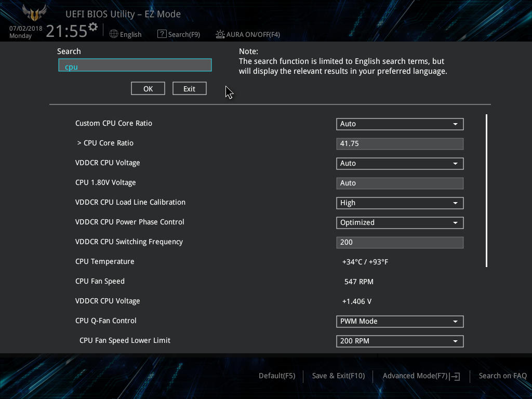Click the 547 RPM fan reading
532x399 pixels.
tap(358, 282)
